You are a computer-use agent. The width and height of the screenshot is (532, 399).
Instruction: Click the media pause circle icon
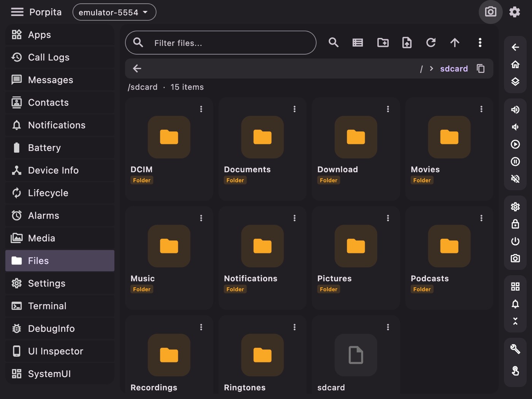coord(515,162)
